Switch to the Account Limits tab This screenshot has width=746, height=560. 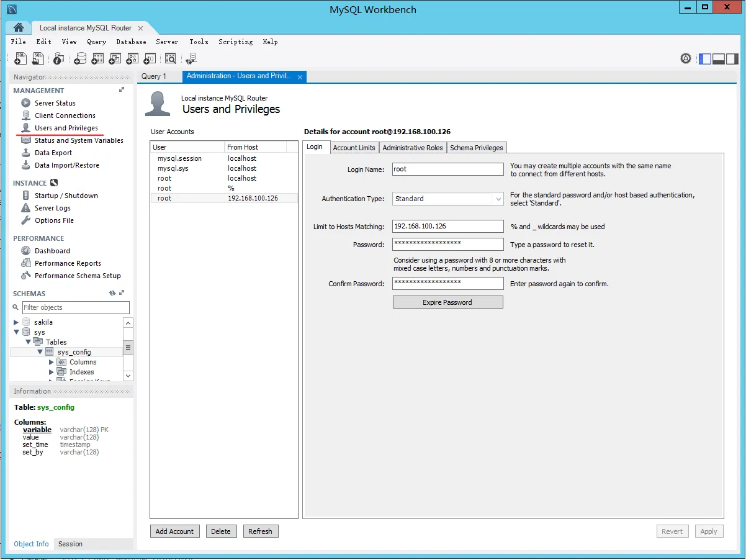point(354,148)
